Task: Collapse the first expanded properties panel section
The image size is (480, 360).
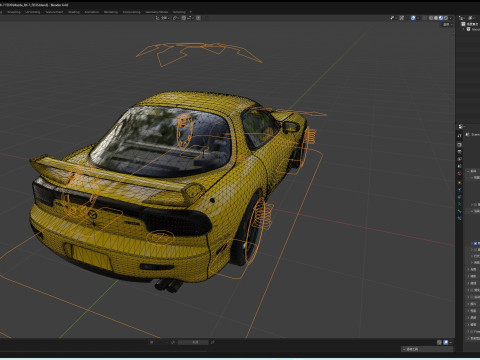Action: [x=468, y=171]
